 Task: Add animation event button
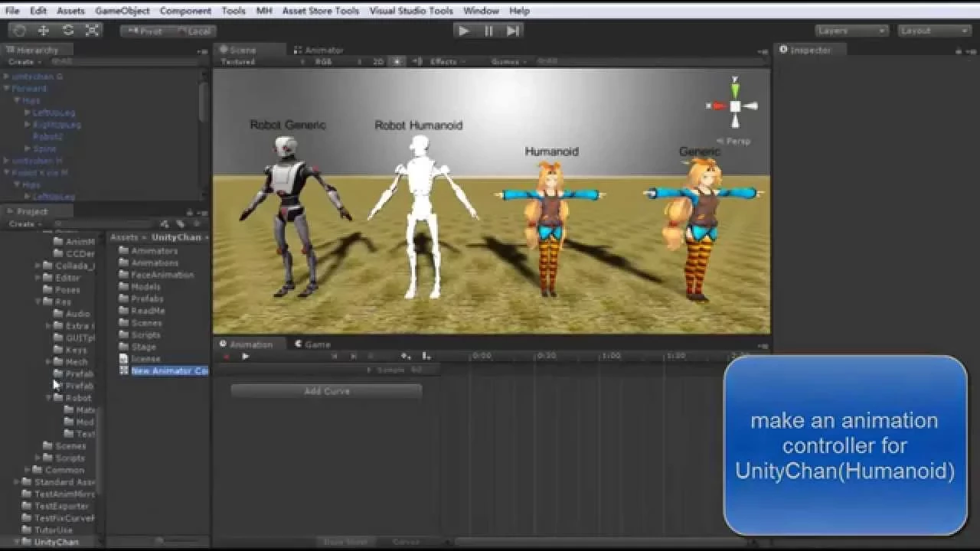(x=426, y=356)
